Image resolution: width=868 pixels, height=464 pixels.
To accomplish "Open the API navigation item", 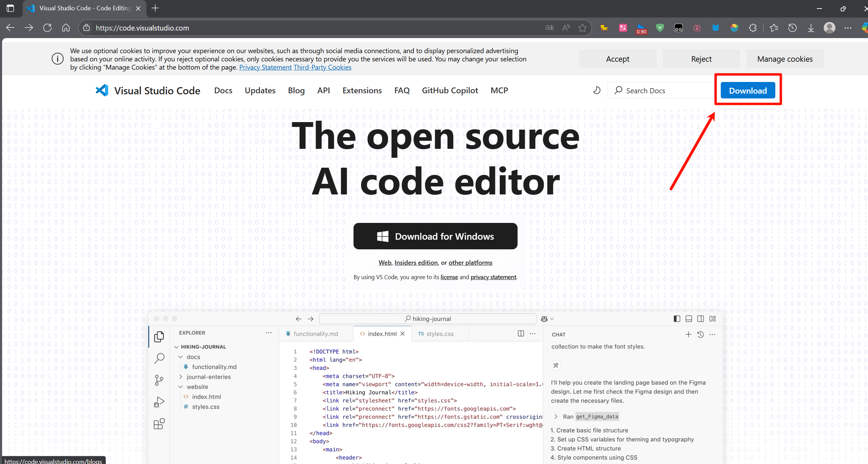I will click(x=323, y=91).
